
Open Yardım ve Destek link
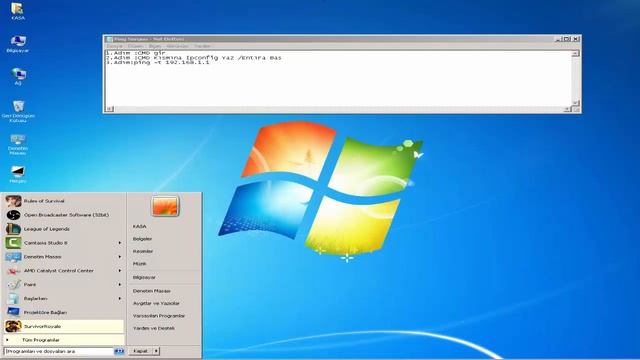153,328
